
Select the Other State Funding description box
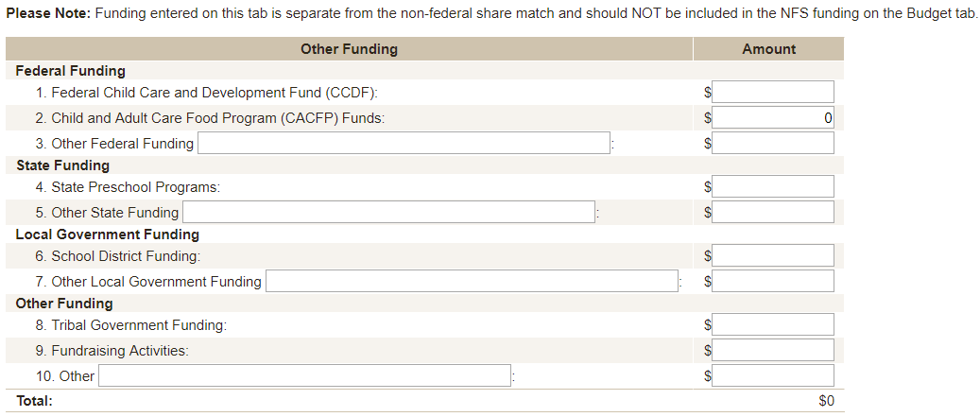pos(388,212)
